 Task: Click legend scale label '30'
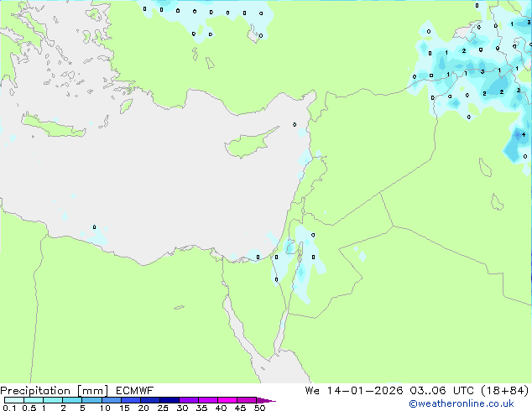(182, 408)
